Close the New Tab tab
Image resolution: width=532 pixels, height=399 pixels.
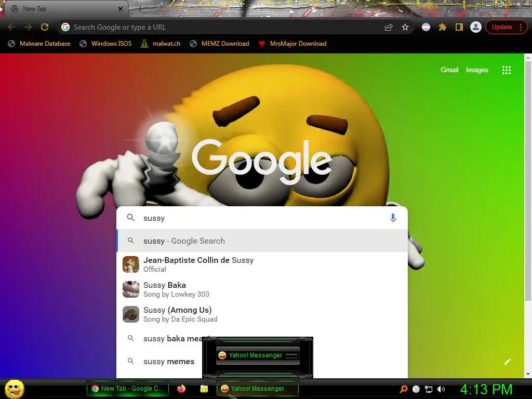[121, 9]
